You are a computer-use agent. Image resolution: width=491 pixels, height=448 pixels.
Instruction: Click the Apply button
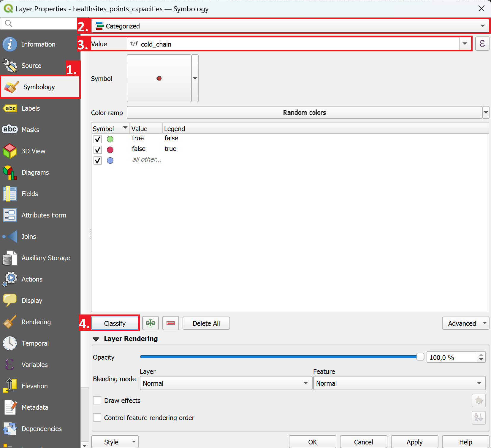(414, 442)
